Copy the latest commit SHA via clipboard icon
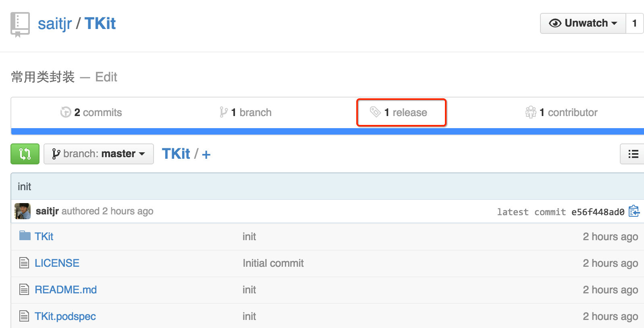Image resolution: width=644 pixels, height=328 pixels. (x=634, y=211)
